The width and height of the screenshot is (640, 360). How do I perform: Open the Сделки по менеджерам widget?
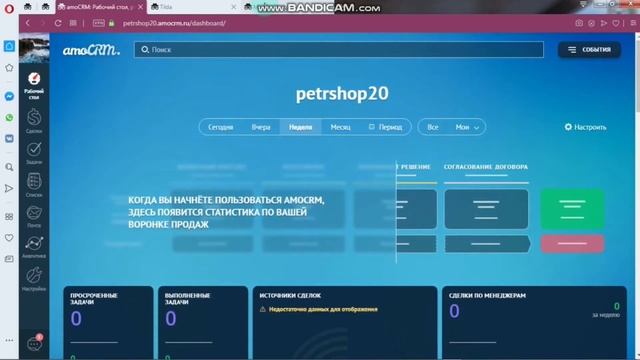[x=534, y=322]
